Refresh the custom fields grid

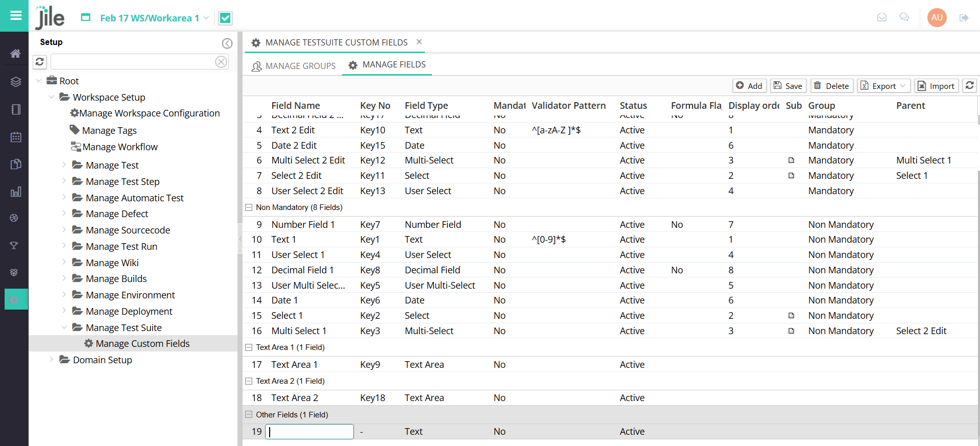969,86
